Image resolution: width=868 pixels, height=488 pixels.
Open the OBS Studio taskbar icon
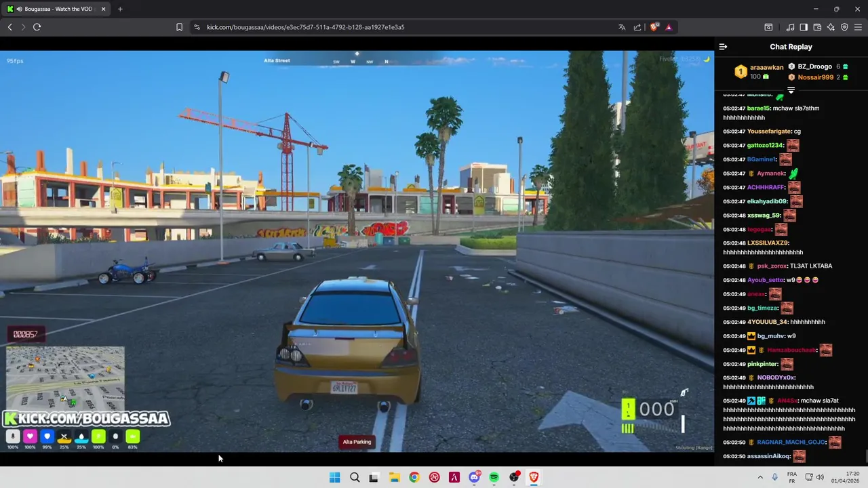point(515,477)
